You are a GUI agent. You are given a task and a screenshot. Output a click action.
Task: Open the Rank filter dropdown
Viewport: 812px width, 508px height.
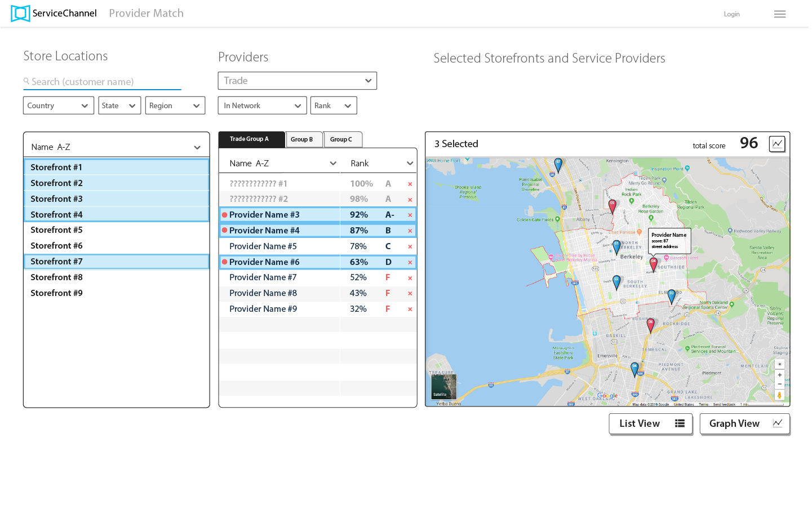(334, 105)
